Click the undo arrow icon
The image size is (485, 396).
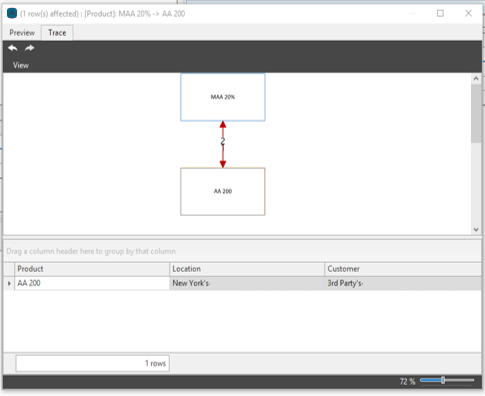pyautogui.click(x=13, y=48)
